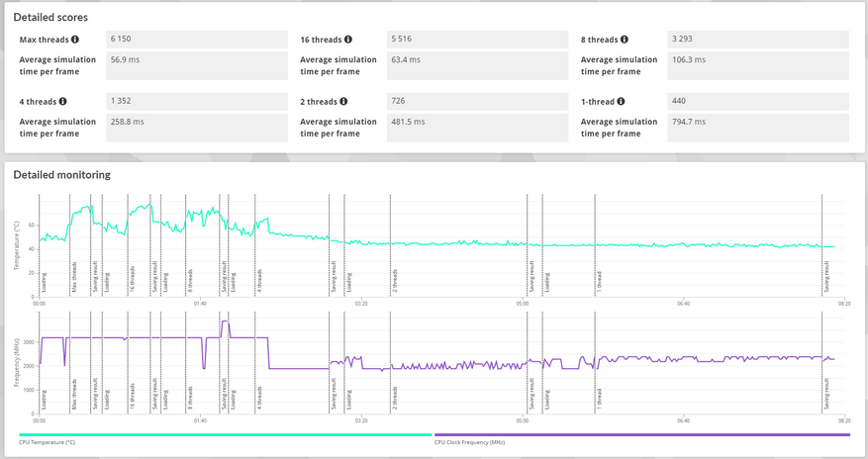Image resolution: width=868 pixels, height=459 pixels.
Task: Click the info icon beside Max threads
Action: 75,40
